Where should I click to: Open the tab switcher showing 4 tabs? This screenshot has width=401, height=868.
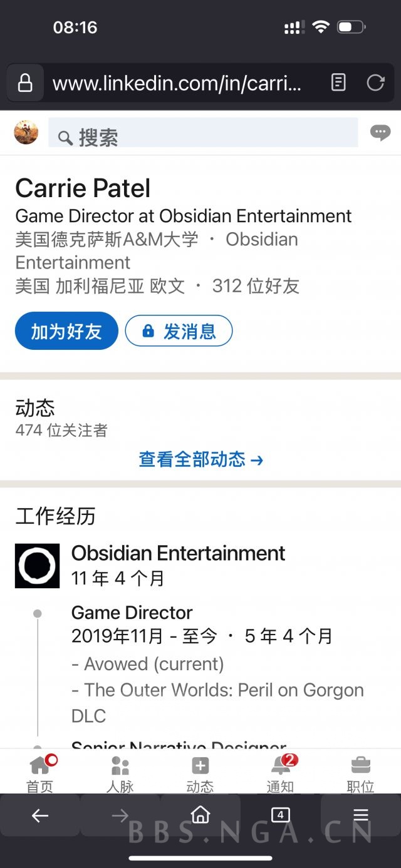click(x=280, y=815)
